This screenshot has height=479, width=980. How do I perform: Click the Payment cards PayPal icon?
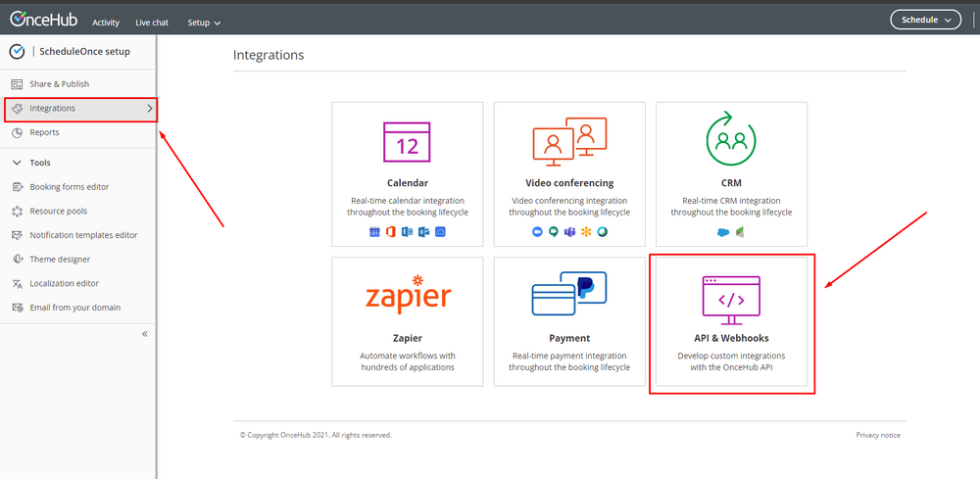(x=569, y=293)
